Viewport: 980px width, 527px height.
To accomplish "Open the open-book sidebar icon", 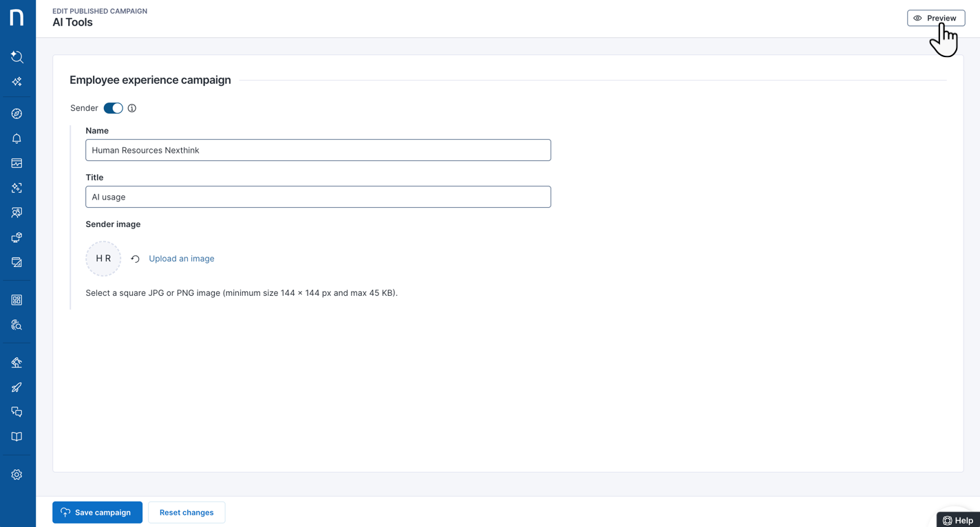I will tap(17, 437).
